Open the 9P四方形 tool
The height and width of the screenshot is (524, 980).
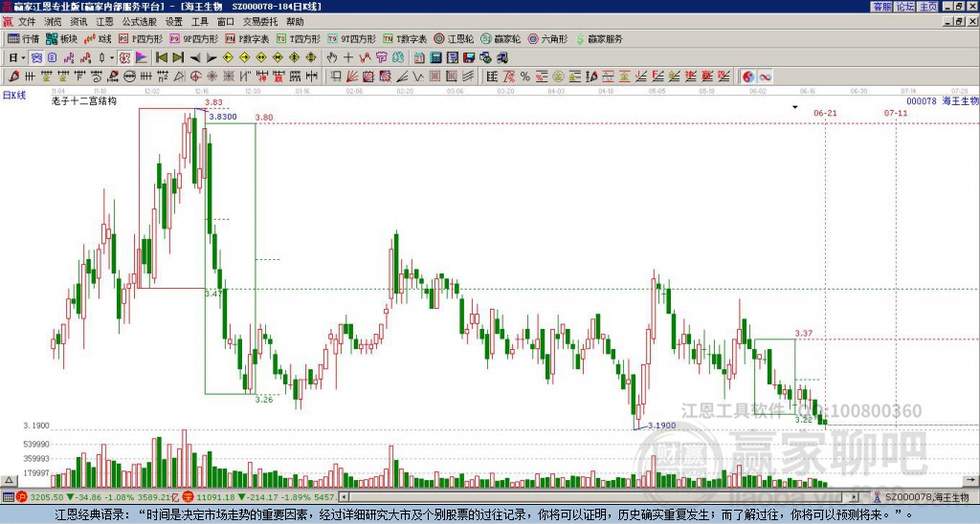194,38
